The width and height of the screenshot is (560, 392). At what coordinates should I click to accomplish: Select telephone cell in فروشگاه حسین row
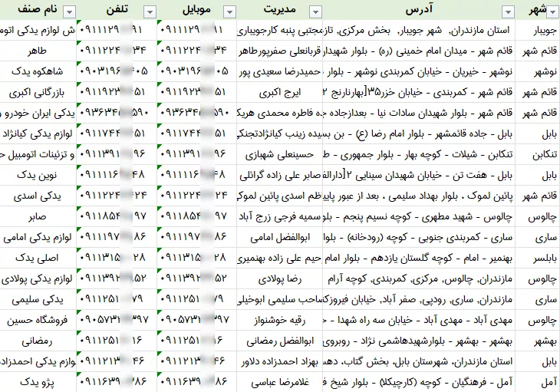[x=117, y=320]
